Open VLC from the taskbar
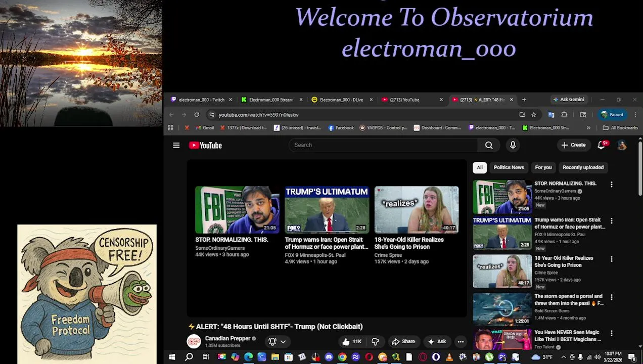This screenshot has height=364, width=643. coord(449,357)
